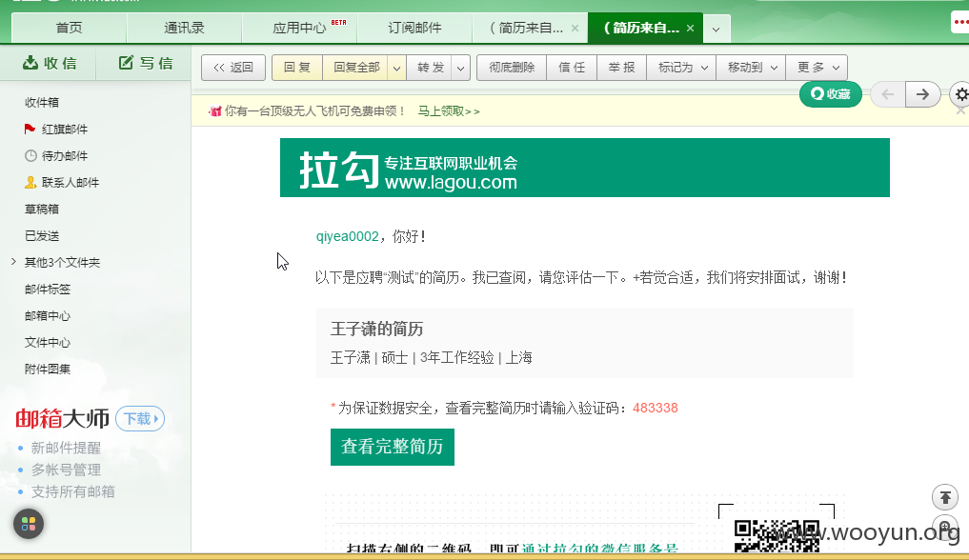Screen dimensions: 969x560
Task: Open the 首页 tab
Action: tap(69, 28)
